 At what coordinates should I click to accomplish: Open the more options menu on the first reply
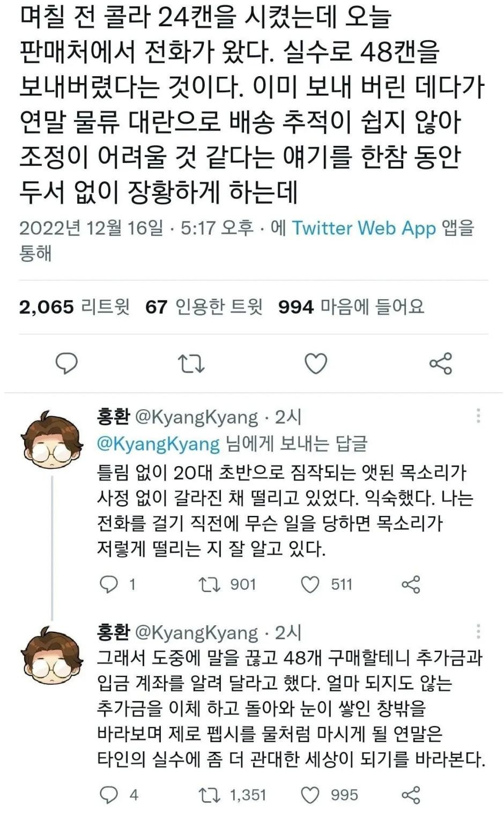coord(478,416)
